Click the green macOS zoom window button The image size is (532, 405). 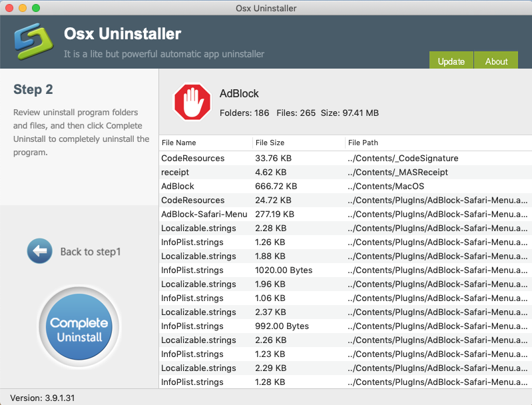click(x=36, y=8)
